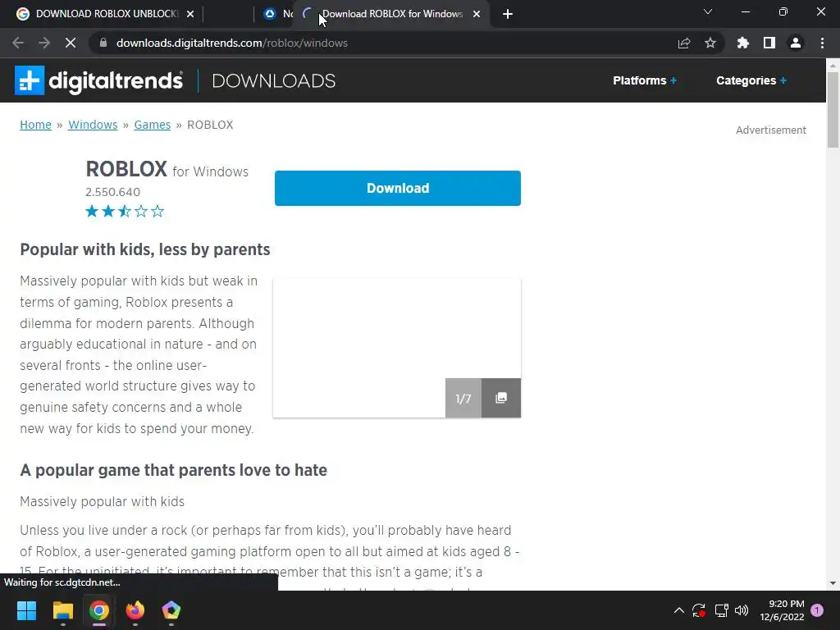Select the Download ROBLOX for Windows tab
This screenshot has width=840, height=630.
click(392, 14)
